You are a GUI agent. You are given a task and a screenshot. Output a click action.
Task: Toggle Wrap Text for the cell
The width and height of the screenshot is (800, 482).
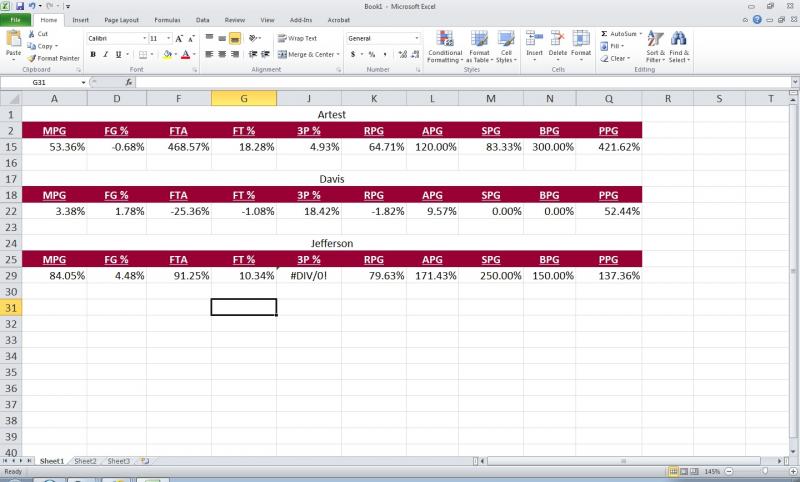coord(297,38)
